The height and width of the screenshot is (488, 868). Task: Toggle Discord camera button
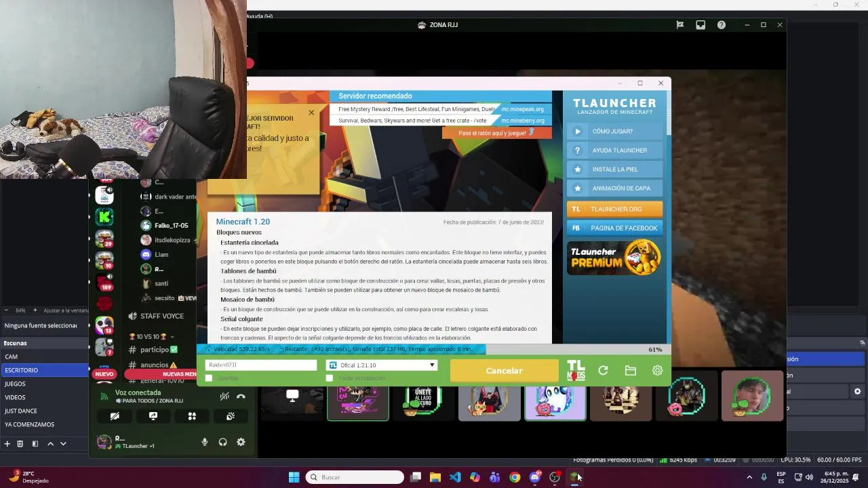(x=115, y=416)
